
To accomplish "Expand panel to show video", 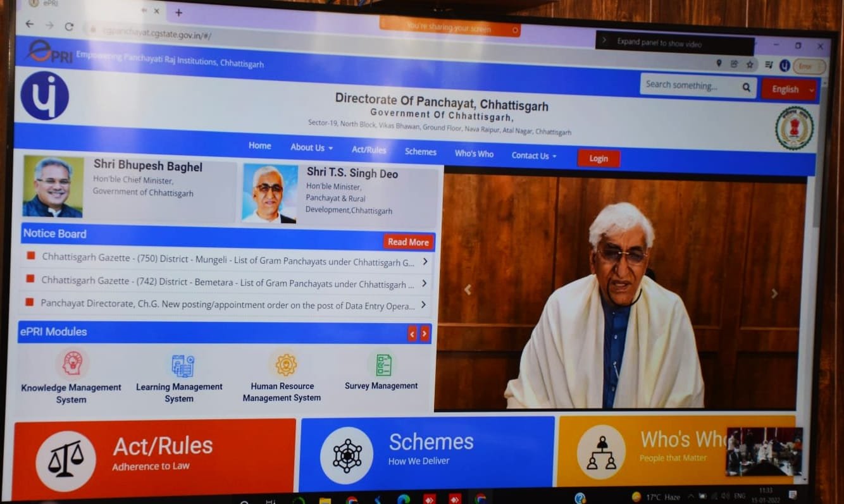I will (674, 43).
